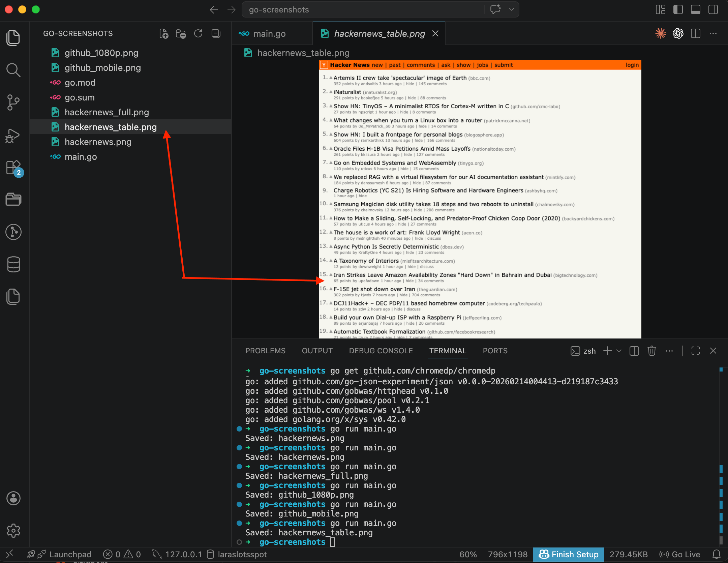Toggle the panel visibility in the title bar
This screenshot has height=563, width=728.
[696, 9]
